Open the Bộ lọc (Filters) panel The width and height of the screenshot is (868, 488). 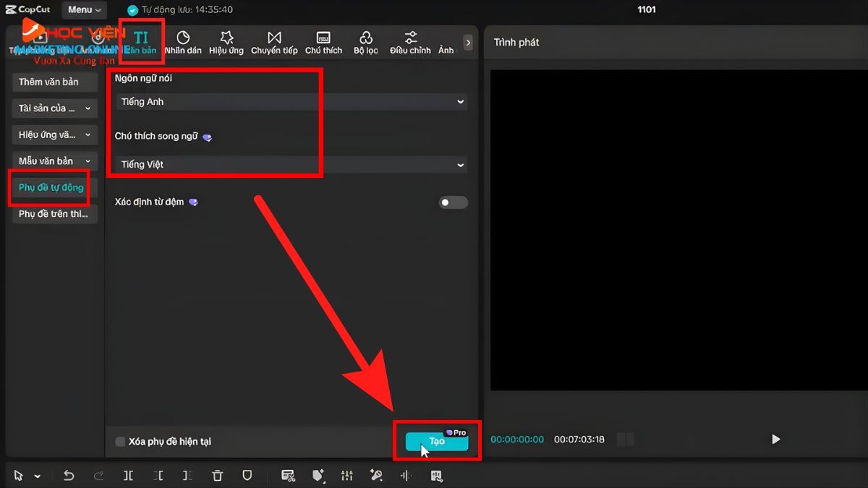pyautogui.click(x=366, y=42)
